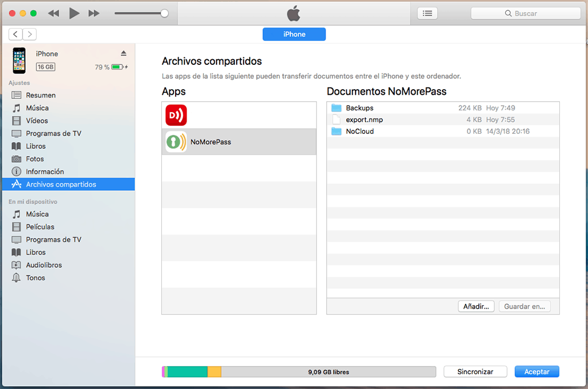Screen dimensions: 588x389
Task: Click the 16 GB capacity badge
Action: click(45, 67)
